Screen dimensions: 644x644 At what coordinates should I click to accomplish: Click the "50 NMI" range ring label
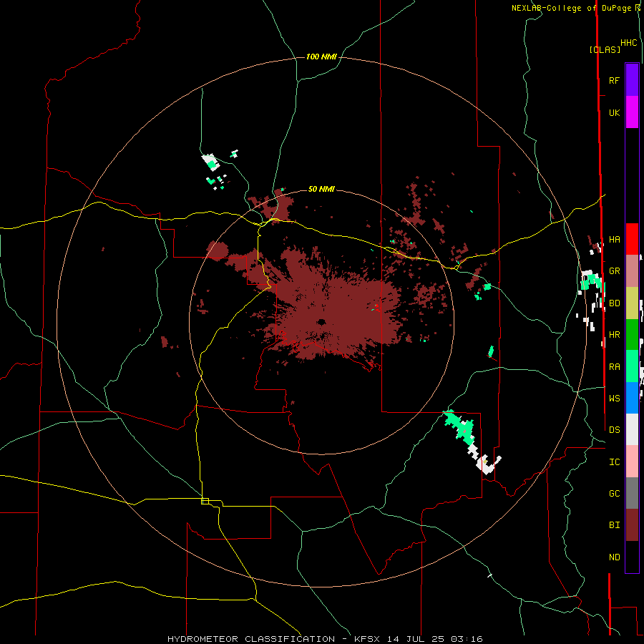tap(321, 189)
